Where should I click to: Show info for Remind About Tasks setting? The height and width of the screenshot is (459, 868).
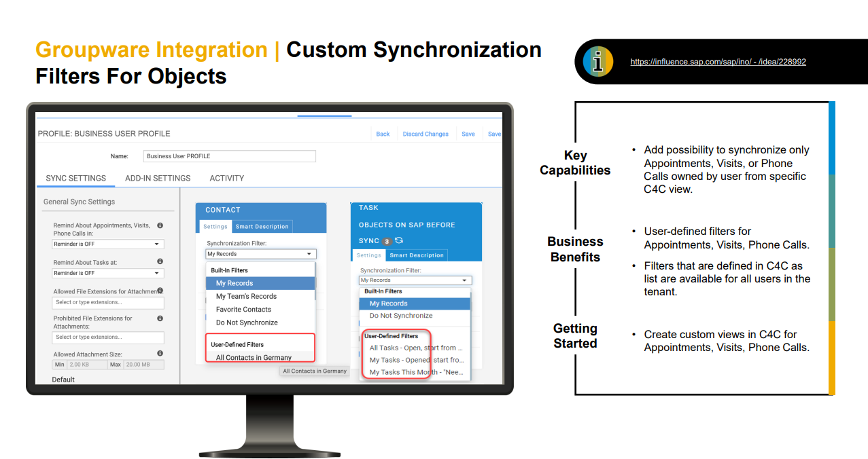160,261
